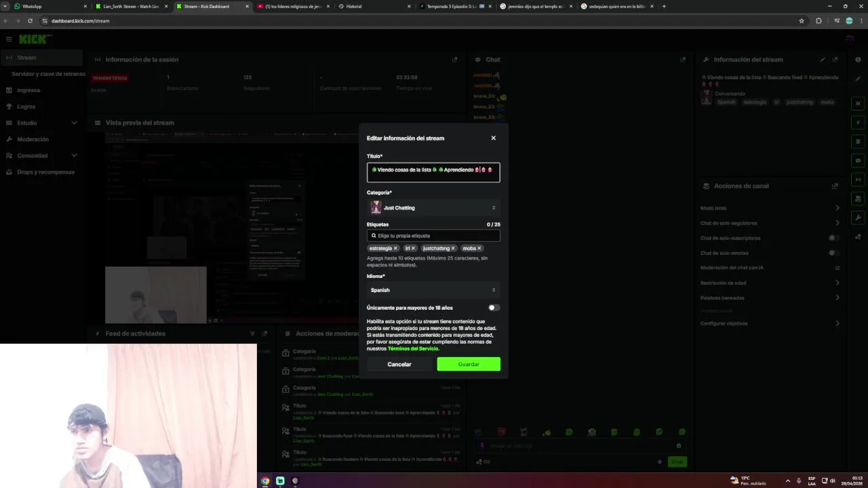Open the Categoría Just Chatting dropdown

tap(433, 207)
